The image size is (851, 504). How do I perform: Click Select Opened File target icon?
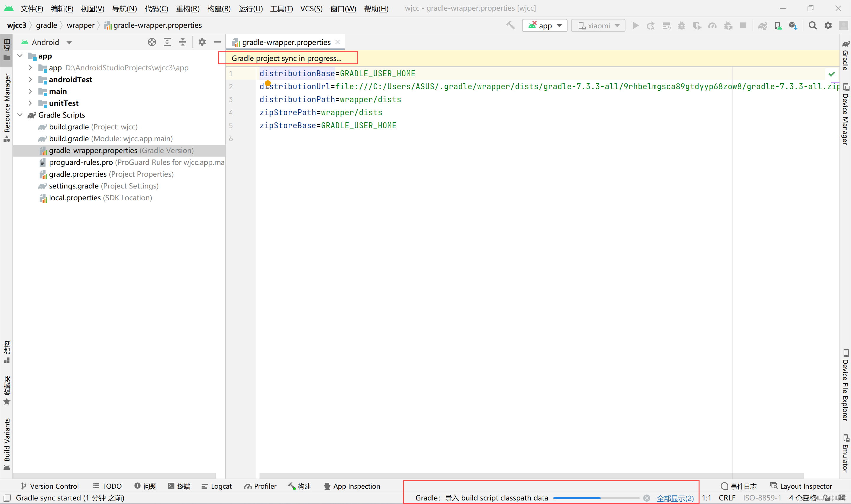point(152,42)
